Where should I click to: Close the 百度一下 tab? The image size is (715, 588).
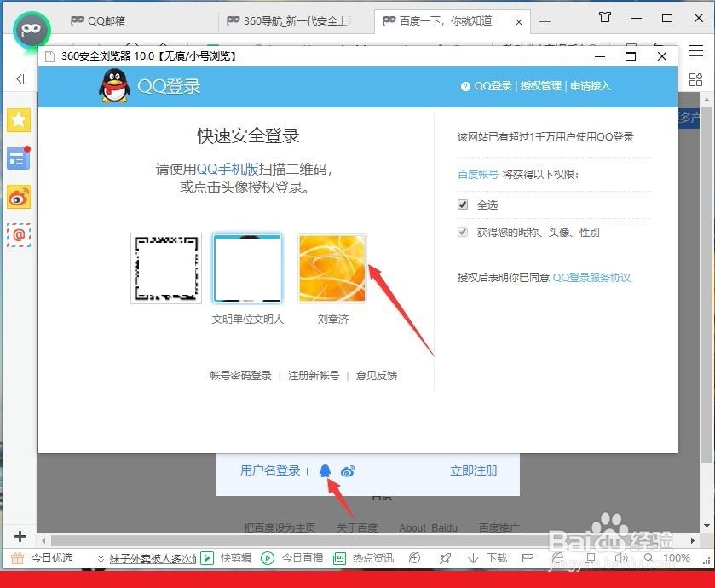click(x=518, y=22)
